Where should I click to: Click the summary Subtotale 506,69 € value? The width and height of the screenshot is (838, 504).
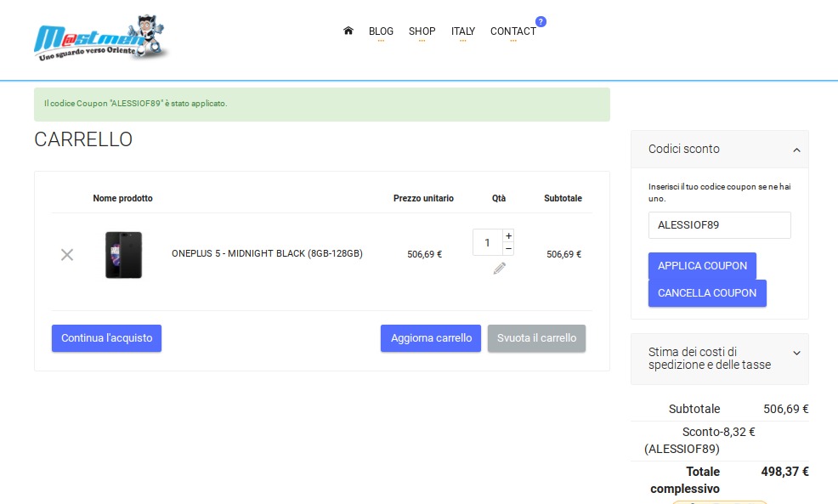coord(785,409)
